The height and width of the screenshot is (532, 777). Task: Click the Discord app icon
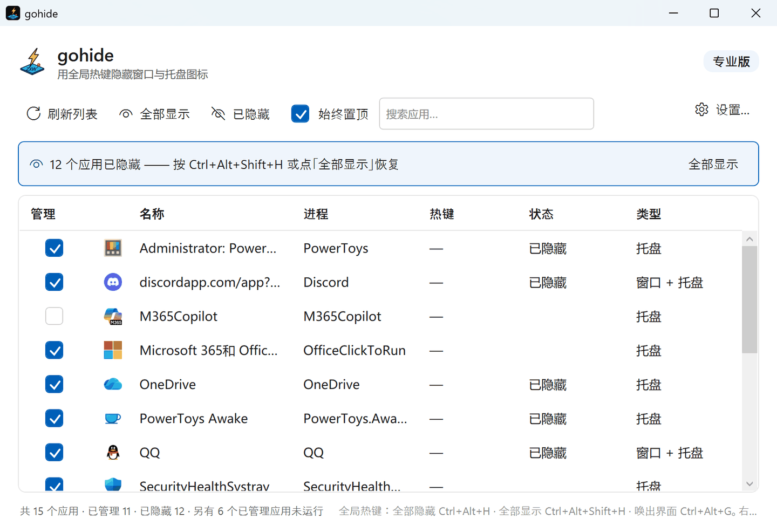113,282
